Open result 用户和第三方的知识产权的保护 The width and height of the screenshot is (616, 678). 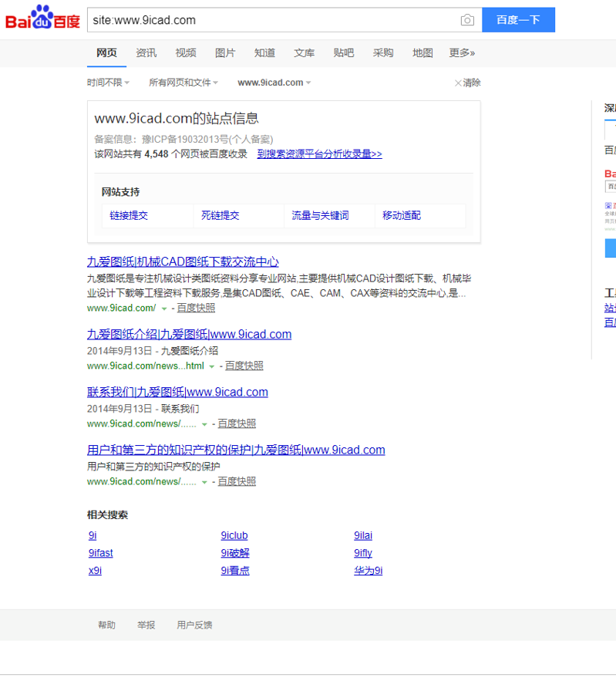tap(236, 450)
